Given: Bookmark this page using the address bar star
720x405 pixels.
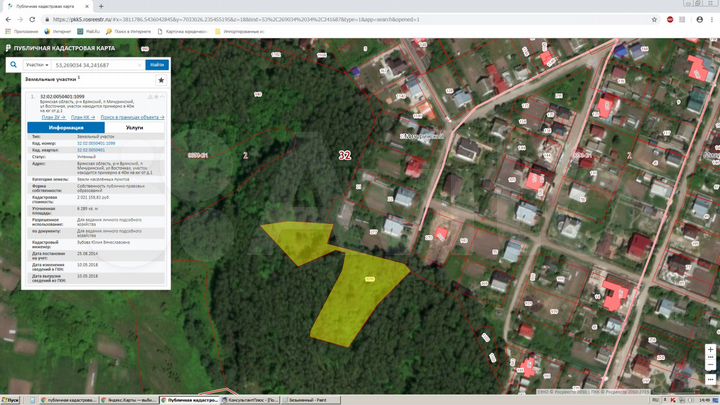Looking at the screenshot, I should pyautogui.click(x=653, y=19).
